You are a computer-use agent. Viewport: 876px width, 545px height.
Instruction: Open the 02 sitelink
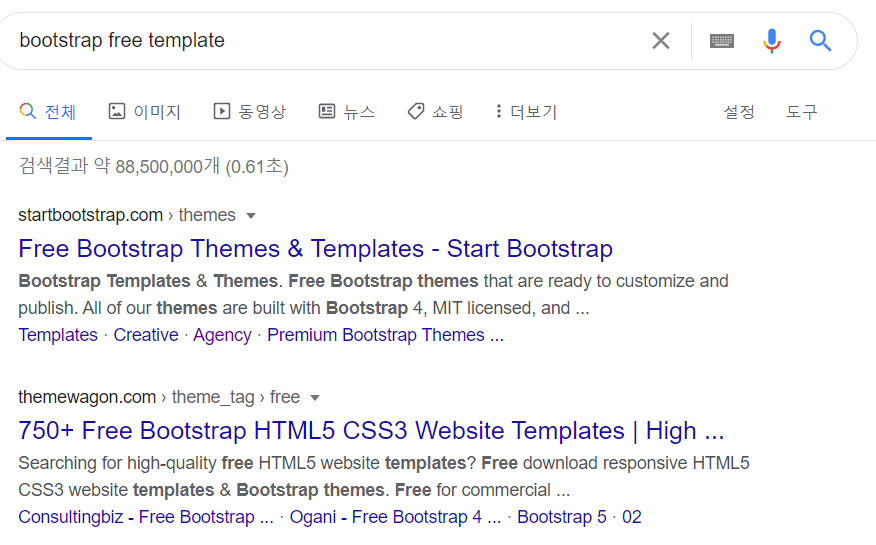click(632, 517)
